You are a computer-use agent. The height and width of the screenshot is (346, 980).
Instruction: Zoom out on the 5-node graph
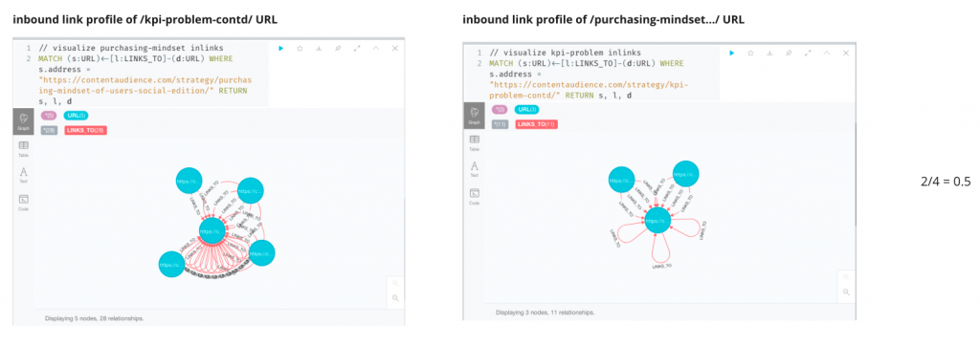[395, 298]
